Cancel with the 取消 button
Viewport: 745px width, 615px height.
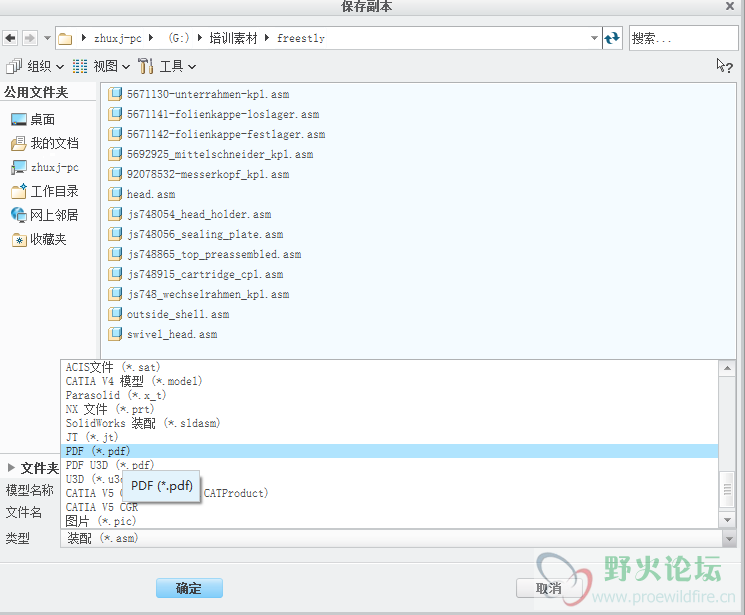(549, 588)
